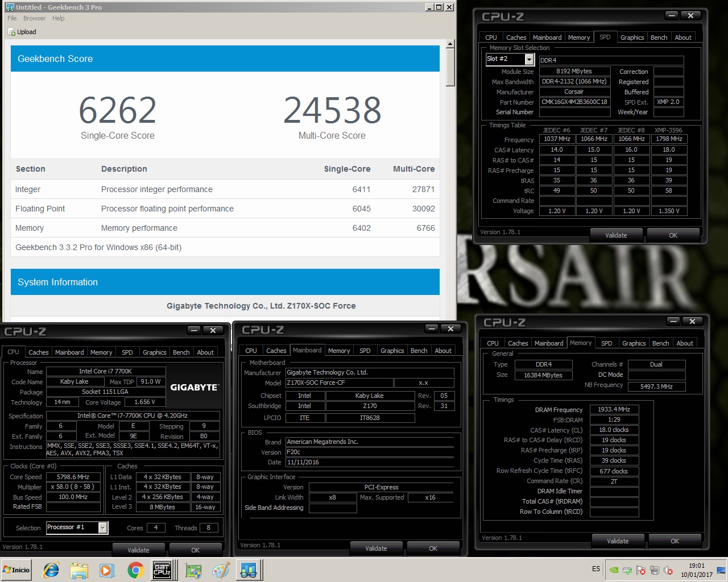Open Graphics tab in CPU-Z Mainboard window
This screenshot has height=582, width=728.
point(392,351)
